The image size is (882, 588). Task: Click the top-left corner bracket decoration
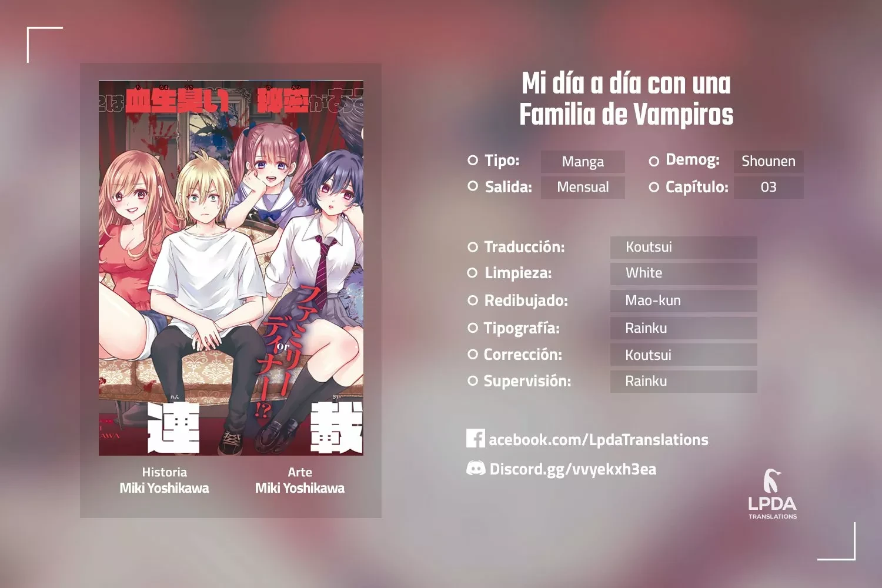(x=45, y=45)
